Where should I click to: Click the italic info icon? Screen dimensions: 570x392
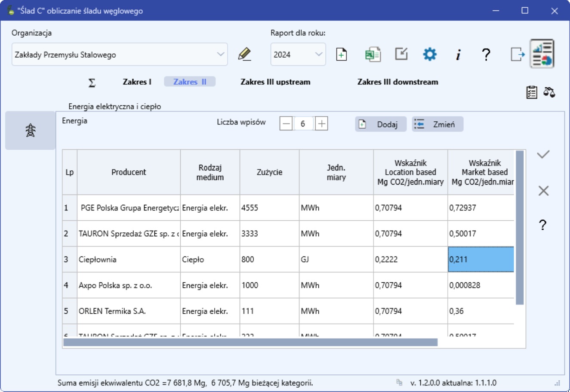click(x=458, y=55)
